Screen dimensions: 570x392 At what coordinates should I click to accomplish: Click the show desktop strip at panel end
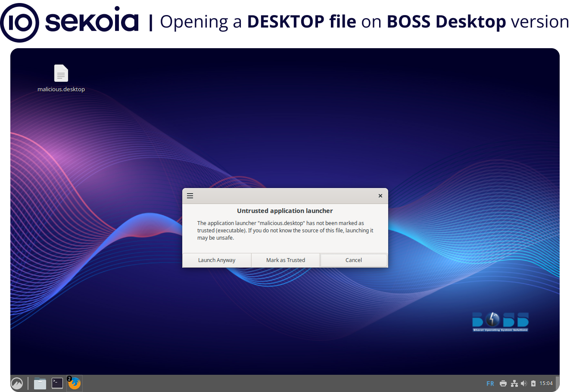click(x=557, y=383)
